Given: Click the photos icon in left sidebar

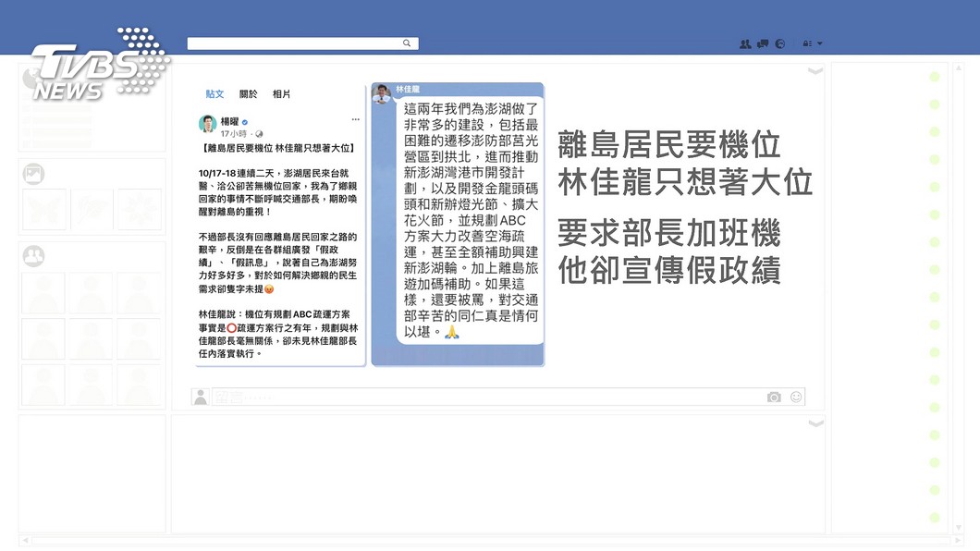Looking at the screenshot, I should pos(34,174).
